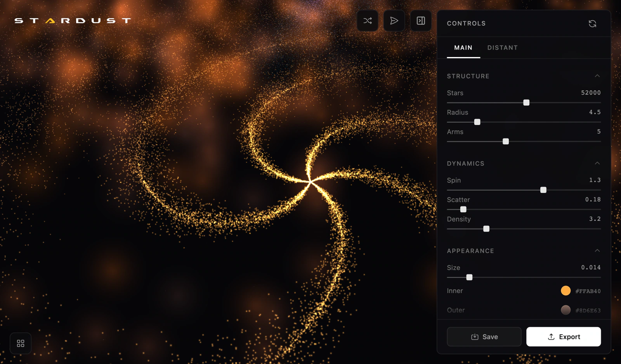Click the Arms slider handle

(506, 141)
